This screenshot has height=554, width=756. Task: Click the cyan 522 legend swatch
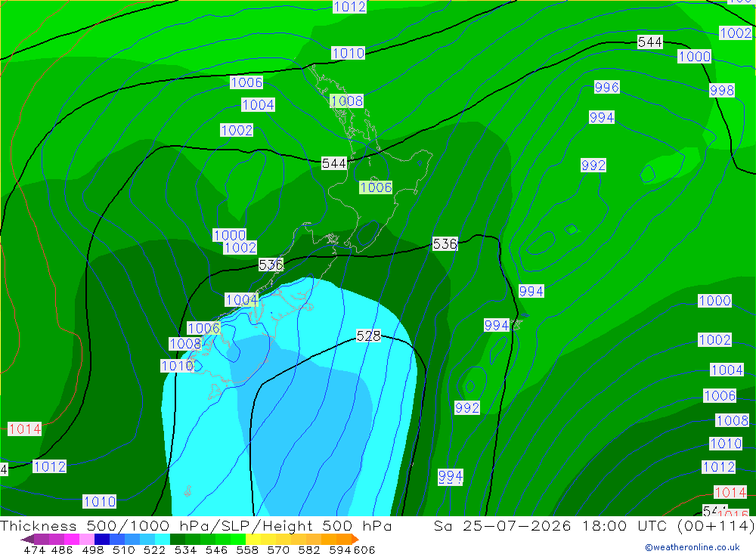click(162, 539)
